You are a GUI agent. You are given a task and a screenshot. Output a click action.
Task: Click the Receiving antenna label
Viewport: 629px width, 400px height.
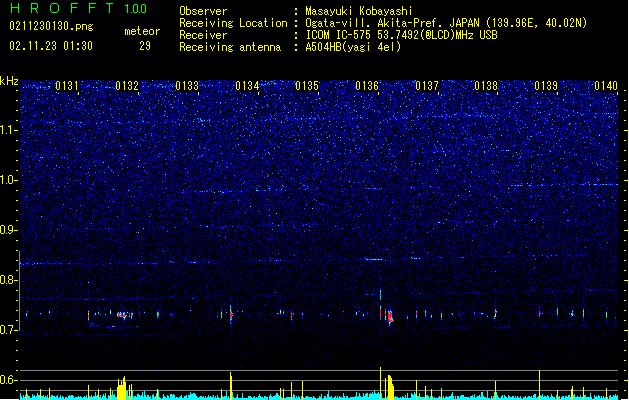click(230, 47)
